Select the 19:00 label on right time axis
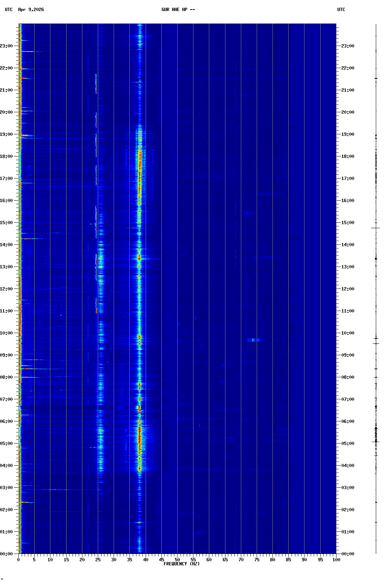392x583 pixels. pyautogui.click(x=348, y=134)
